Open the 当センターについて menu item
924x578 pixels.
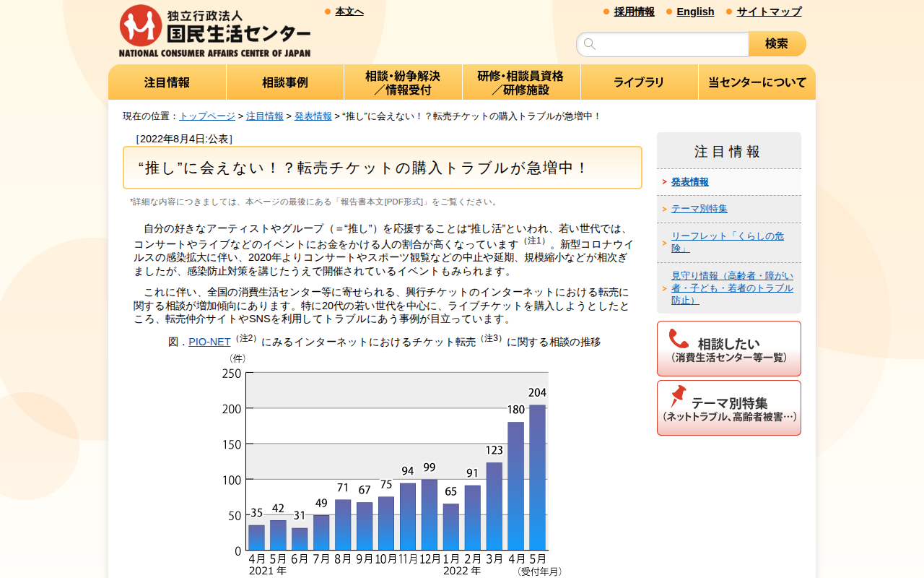pos(757,82)
